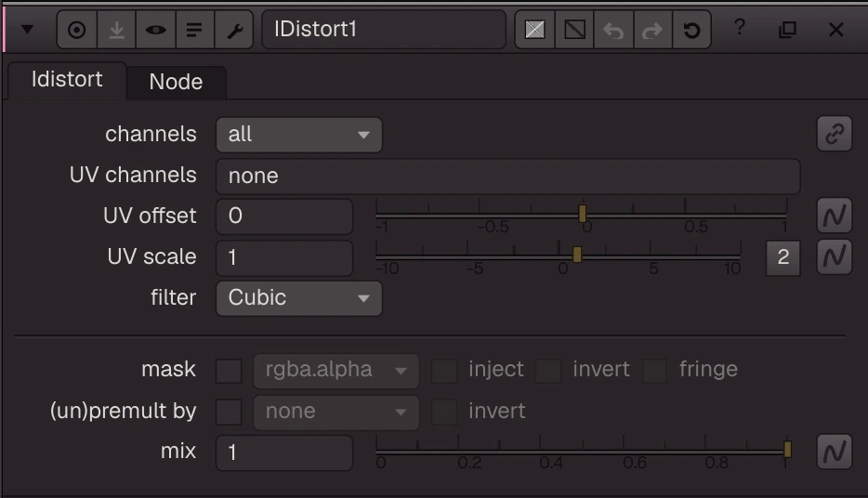Screen dimensions: 868x498
Task: Open the lines list icon menu
Action: [194, 30]
